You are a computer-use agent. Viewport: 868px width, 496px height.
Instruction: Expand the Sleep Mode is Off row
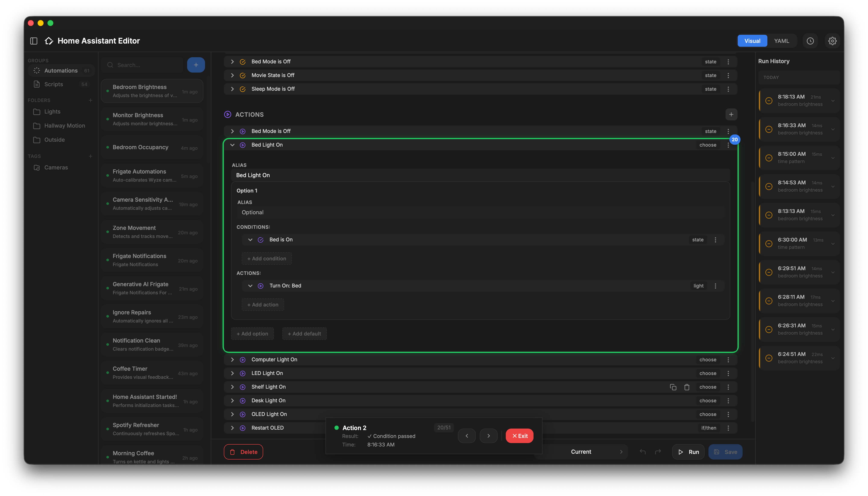pyautogui.click(x=233, y=89)
